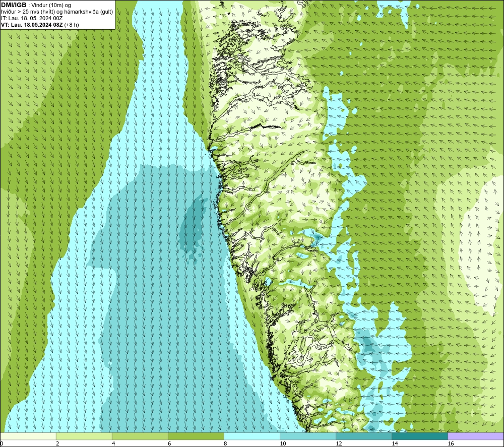Click the 14–16 m/s dark teal legend swatch
The width and height of the screenshot is (504, 447).
419,436
